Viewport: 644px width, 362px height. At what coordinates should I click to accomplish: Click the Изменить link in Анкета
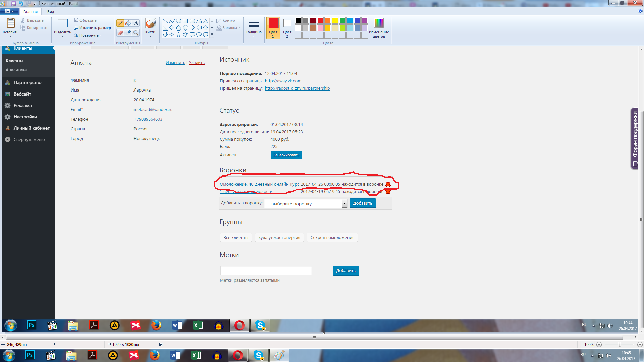point(175,63)
